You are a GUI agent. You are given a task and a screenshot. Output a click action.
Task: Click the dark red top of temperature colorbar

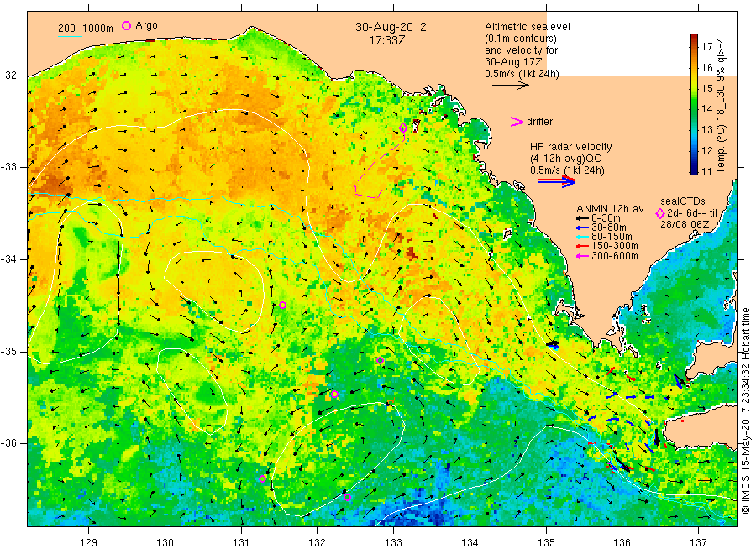(x=694, y=38)
